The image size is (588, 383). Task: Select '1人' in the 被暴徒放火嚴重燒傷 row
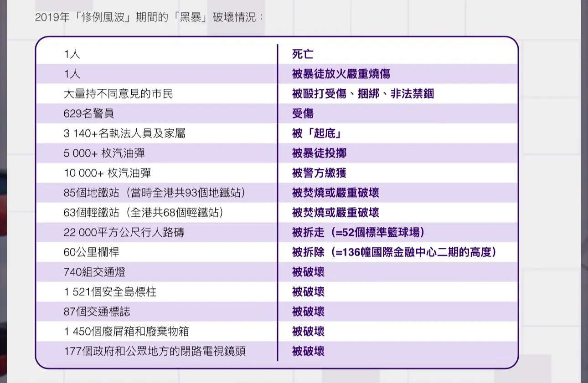[72, 74]
